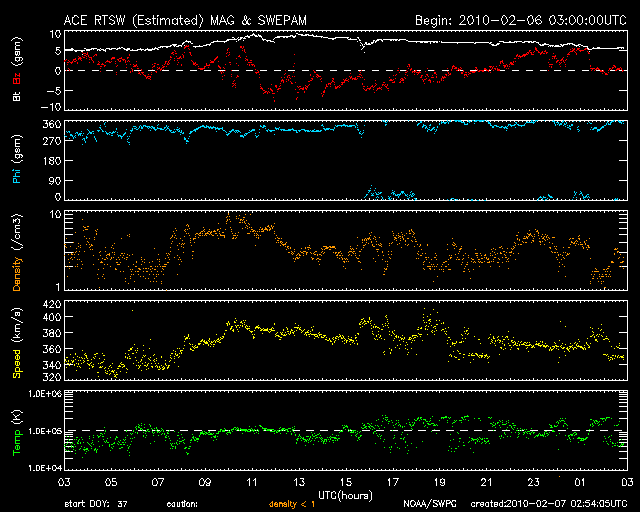Viewport: 640px width, 512px height.
Task: Select the '23' hour label on the time axis
Action: pos(533,482)
